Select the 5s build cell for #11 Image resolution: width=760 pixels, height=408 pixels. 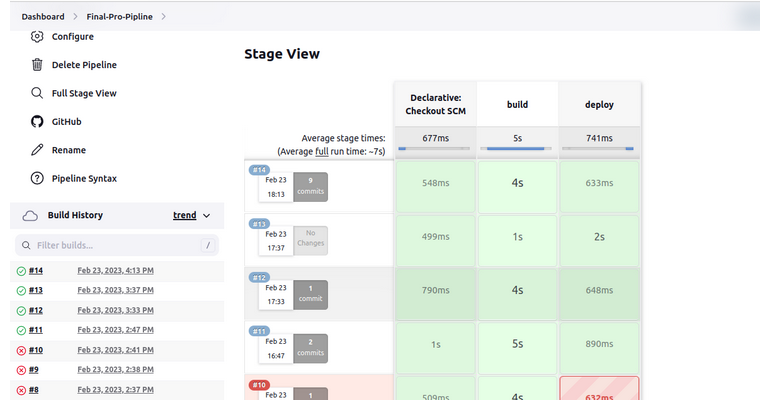(517, 348)
